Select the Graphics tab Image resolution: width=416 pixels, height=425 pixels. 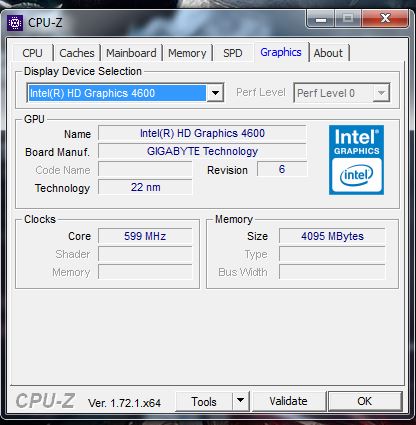281,52
